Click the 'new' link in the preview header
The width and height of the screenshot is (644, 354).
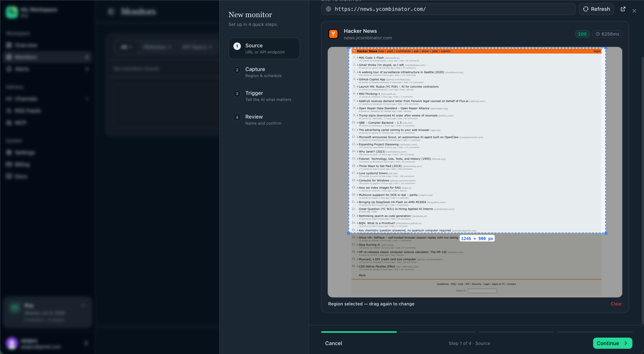381,51
